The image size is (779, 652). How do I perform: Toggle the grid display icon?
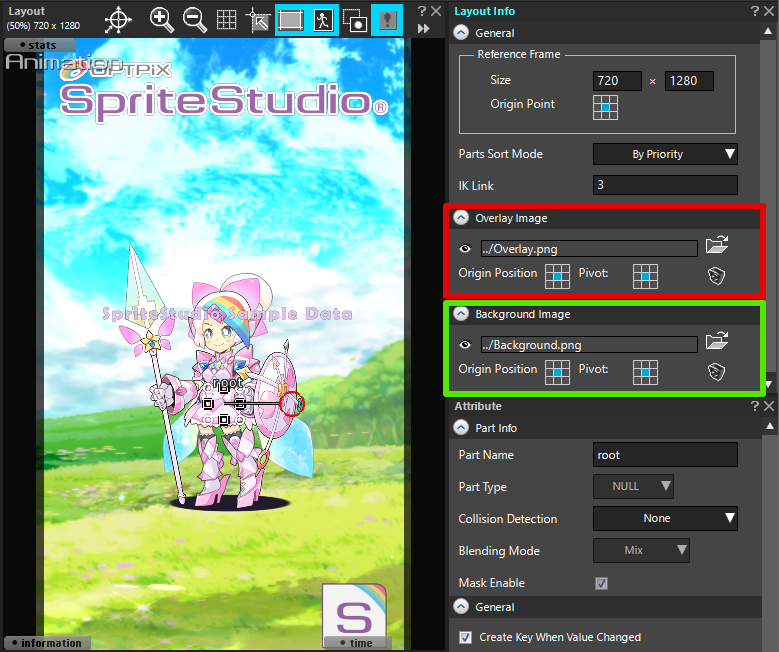pos(227,20)
